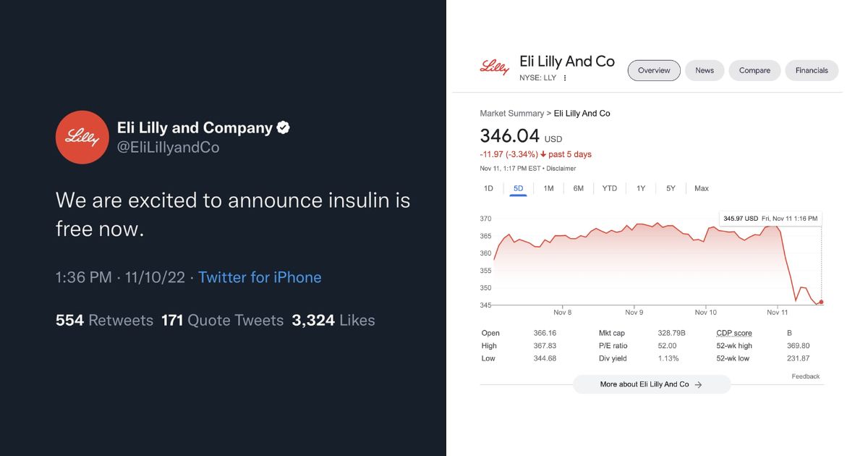Switch to the News tab
The height and width of the screenshot is (456, 868).
(x=705, y=70)
